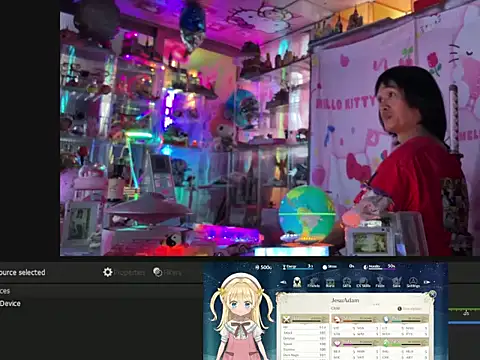Open the OBS source Properties gear button
The image size is (480, 360).
click(x=124, y=272)
